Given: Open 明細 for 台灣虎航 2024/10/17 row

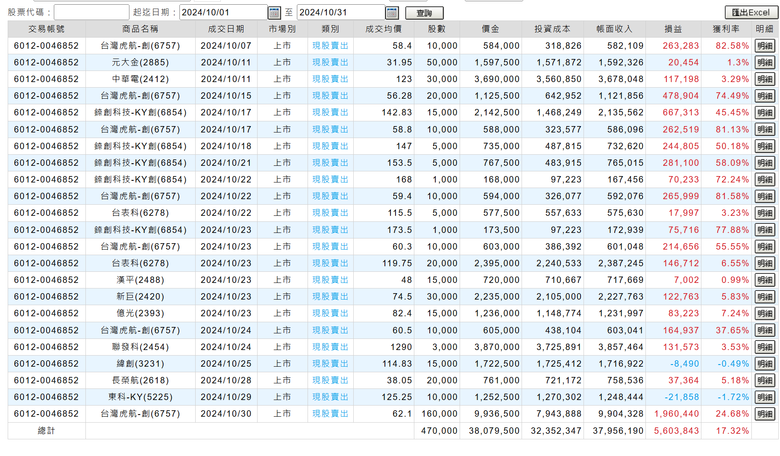Looking at the screenshot, I should (765, 129).
